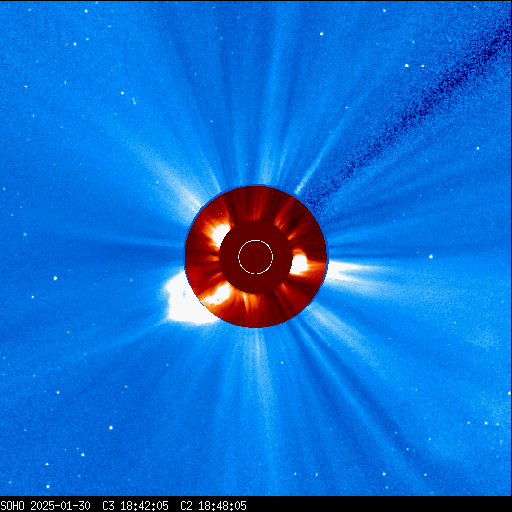
Task: Click the small diagonal streak in the upper left
Action: 134,101
